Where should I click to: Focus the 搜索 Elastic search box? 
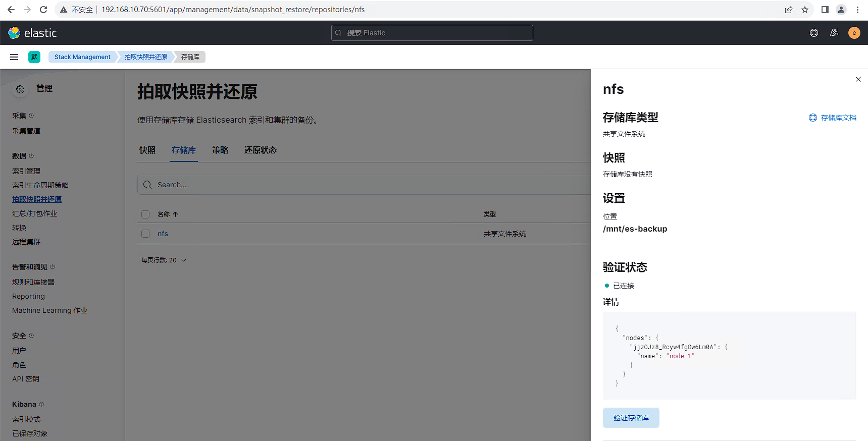[x=432, y=33]
